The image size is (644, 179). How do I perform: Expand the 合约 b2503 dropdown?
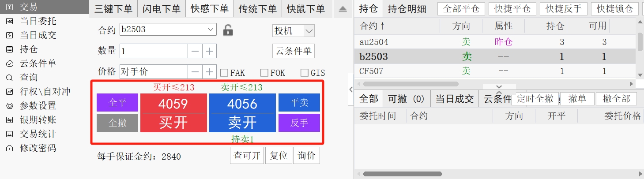pyautogui.click(x=210, y=30)
